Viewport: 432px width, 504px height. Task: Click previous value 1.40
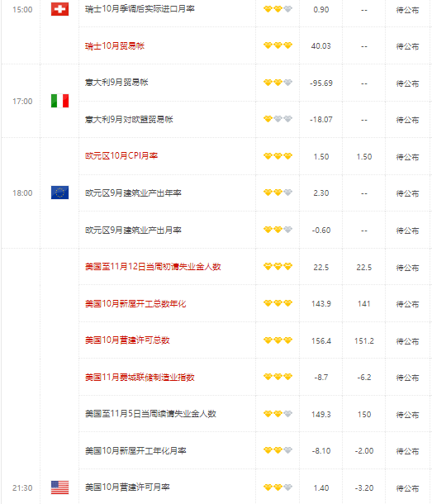(320, 488)
